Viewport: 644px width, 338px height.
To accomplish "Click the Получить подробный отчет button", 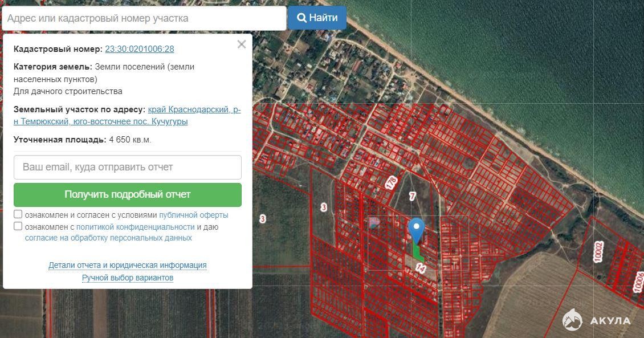I will [128, 194].
